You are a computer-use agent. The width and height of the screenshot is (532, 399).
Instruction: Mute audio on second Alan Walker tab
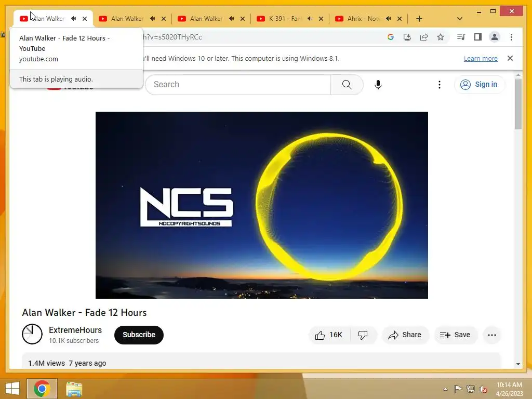coord(152,19)
